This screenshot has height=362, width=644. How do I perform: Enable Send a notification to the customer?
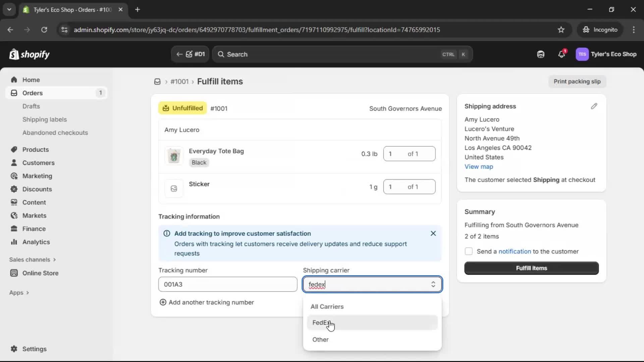469,251
